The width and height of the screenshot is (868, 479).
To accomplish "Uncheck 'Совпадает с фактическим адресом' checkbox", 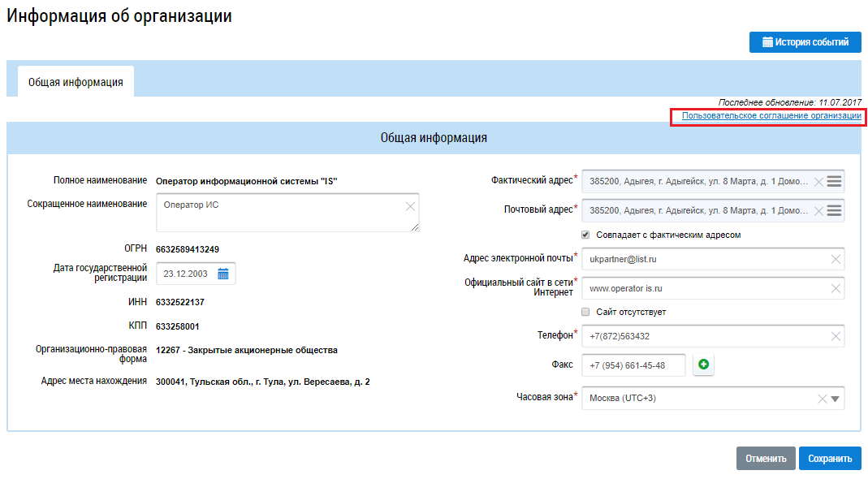I will tap(585, 235).
